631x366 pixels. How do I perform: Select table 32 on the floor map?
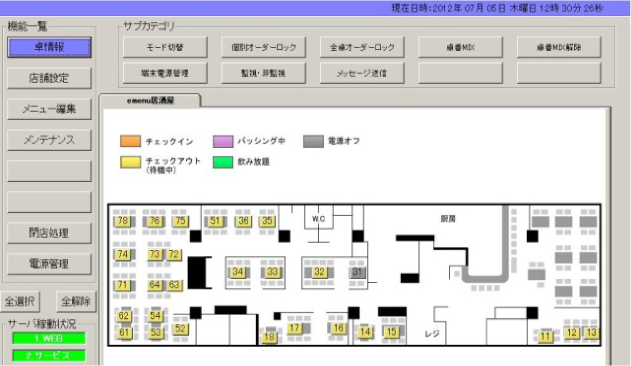coord(320,272)
